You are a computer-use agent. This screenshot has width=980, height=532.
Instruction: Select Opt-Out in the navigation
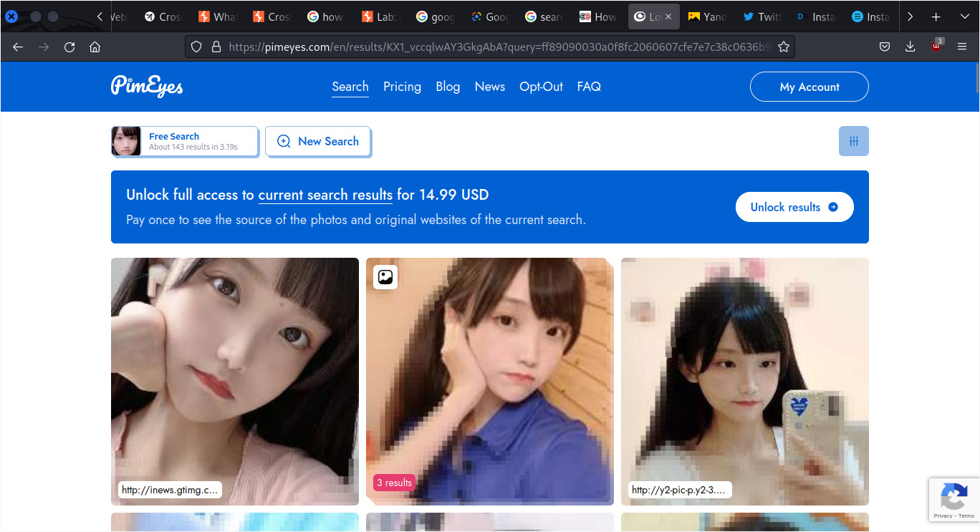pos(541,86)
